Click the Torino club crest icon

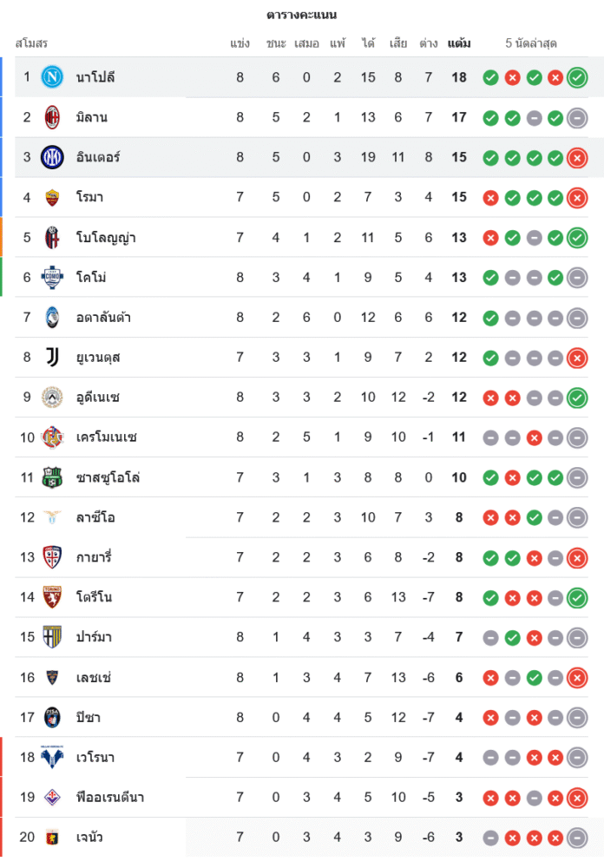(53, 597)
